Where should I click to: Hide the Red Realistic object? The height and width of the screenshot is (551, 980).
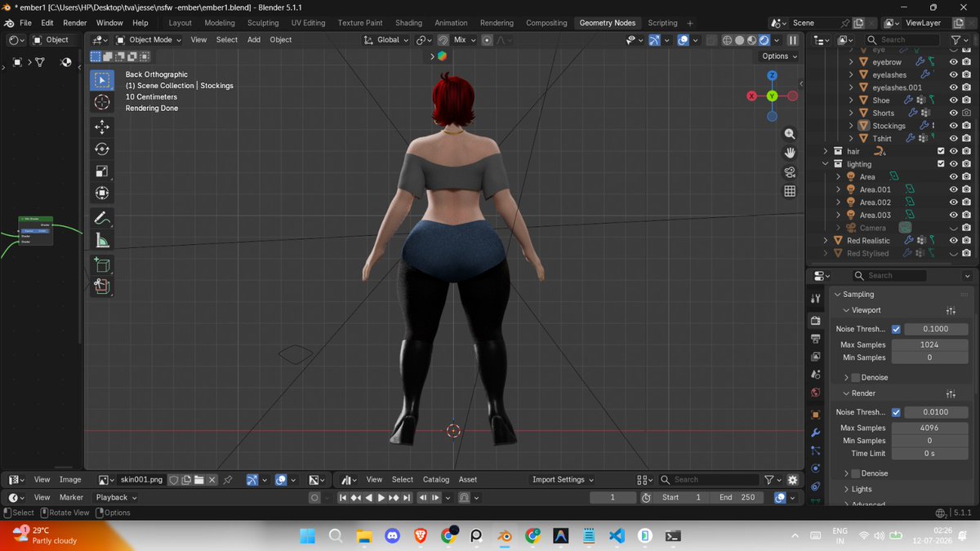tap(953, 241)
